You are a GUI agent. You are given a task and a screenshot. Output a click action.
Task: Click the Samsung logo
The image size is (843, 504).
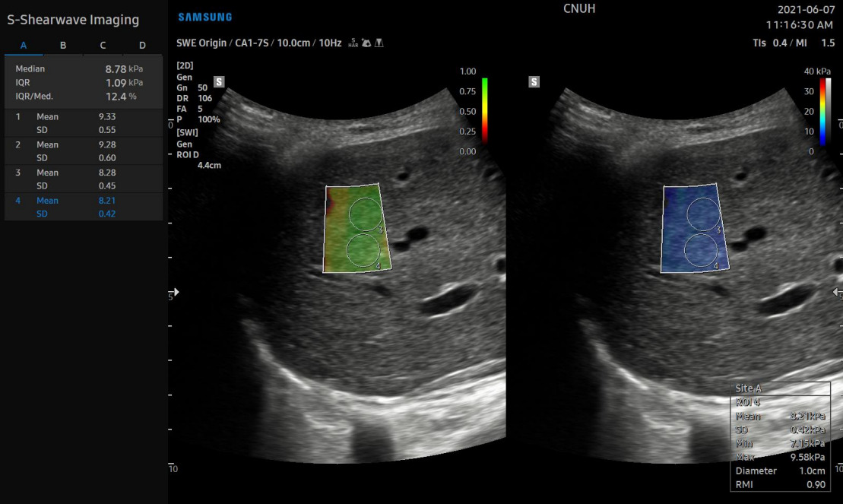(x=204, y=17)
